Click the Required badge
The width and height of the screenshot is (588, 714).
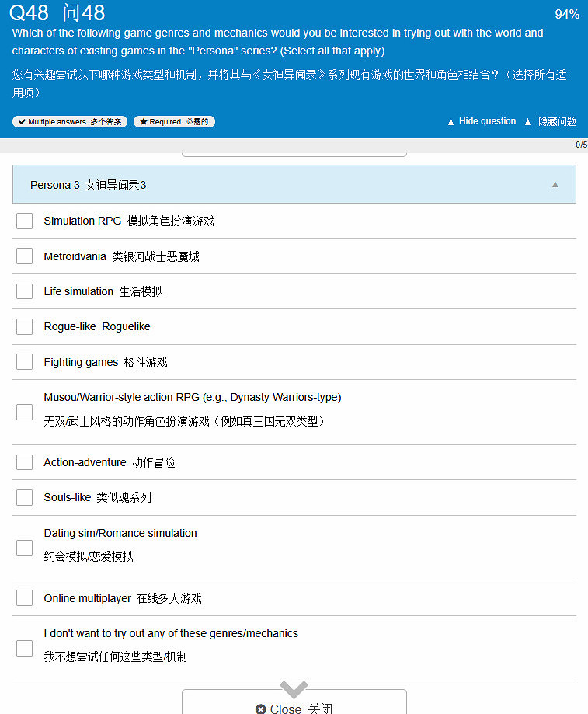(x=174, y=121)
